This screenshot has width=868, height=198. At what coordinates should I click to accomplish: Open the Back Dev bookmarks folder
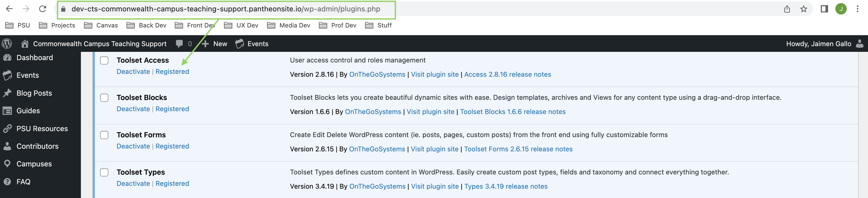146,25
